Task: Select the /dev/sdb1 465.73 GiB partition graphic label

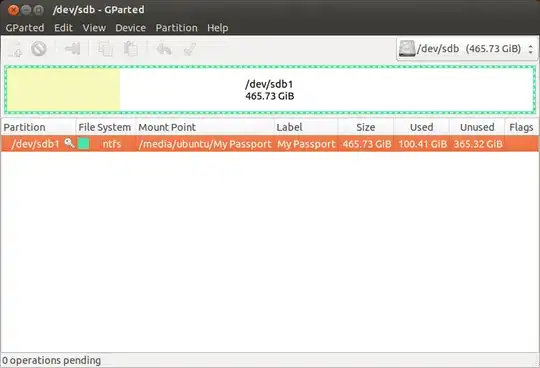Action: click(x=269, y=90)
